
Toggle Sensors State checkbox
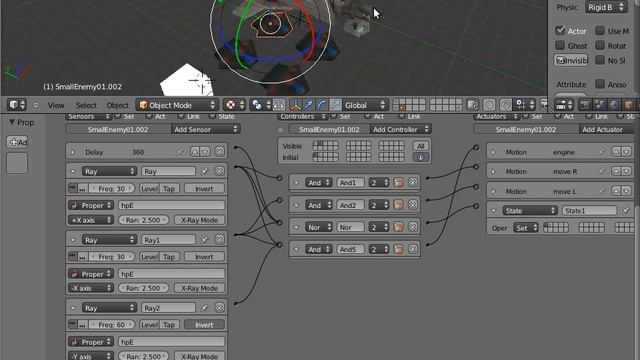pyautogui.click(x=212, y=116)
